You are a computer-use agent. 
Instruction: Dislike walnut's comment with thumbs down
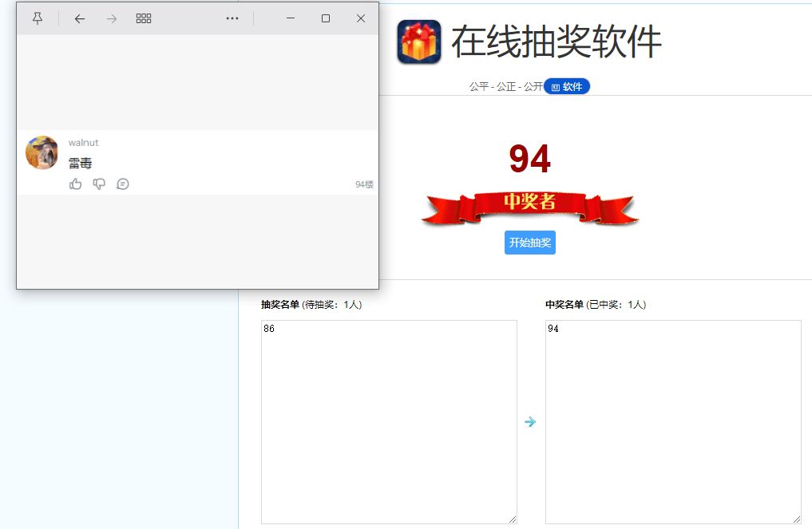pyautogui.click(x=99, y=184)
